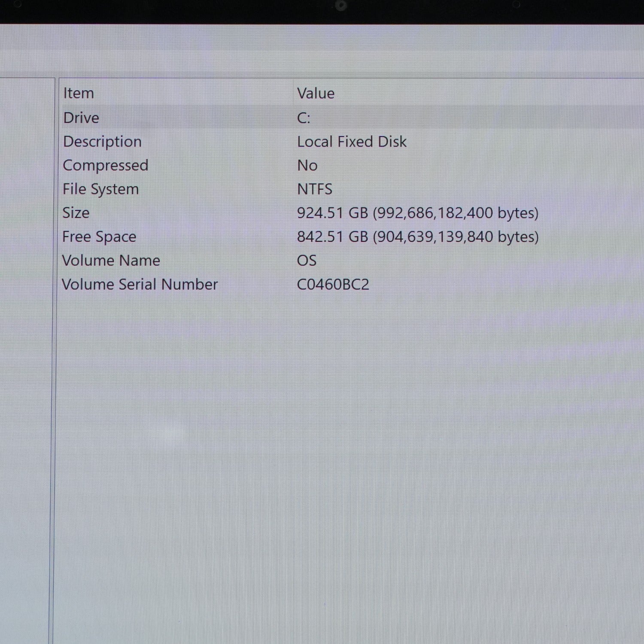This screenshot has width=644, height=644.
Task: Select the C: drive value
Action: tap(304, 118)
